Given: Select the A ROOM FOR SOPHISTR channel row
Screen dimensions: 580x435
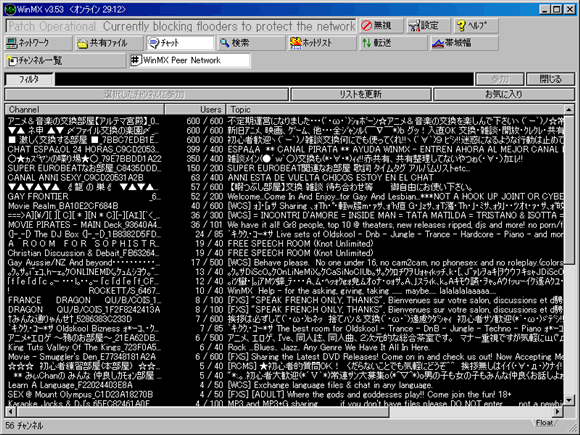Looking at the screenshot, I should coord(284,244).
